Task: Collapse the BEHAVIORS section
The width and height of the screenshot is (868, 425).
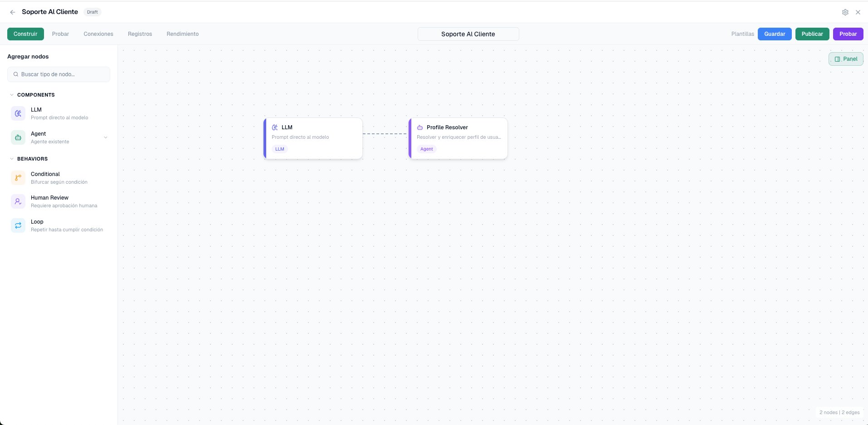Action: click(x=11, y=159)
